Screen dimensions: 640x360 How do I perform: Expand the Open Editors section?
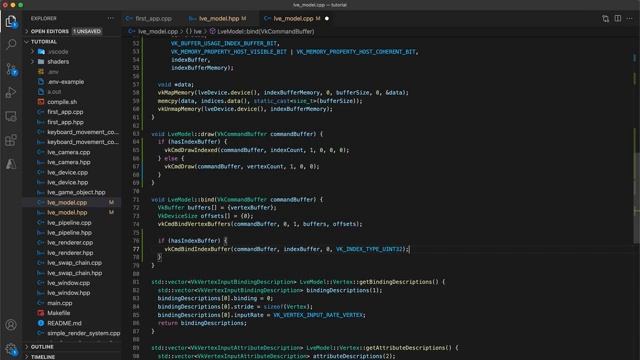tap(50, 31)
